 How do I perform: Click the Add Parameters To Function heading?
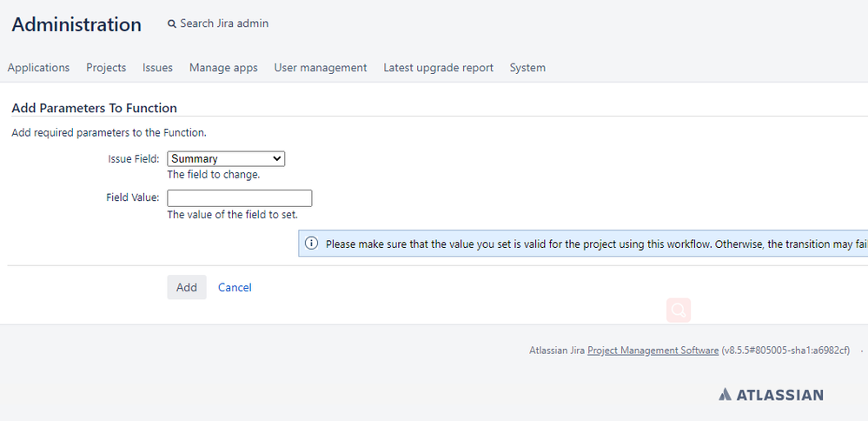coord(94,108)
